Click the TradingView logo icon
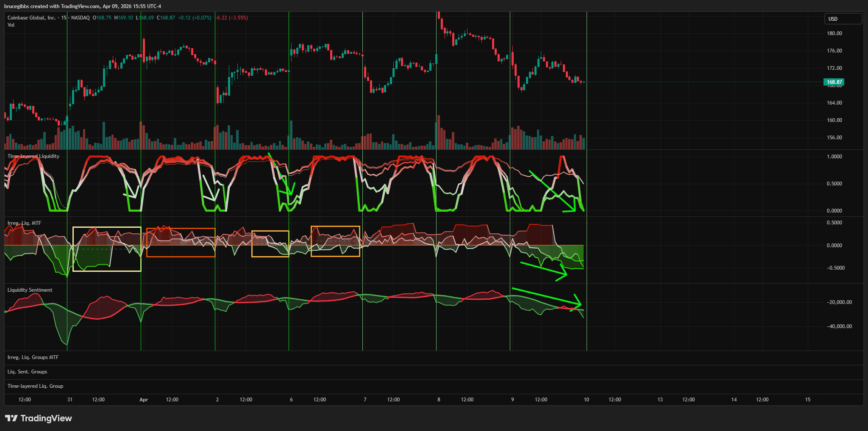The image size is (868, 431). 11,418
